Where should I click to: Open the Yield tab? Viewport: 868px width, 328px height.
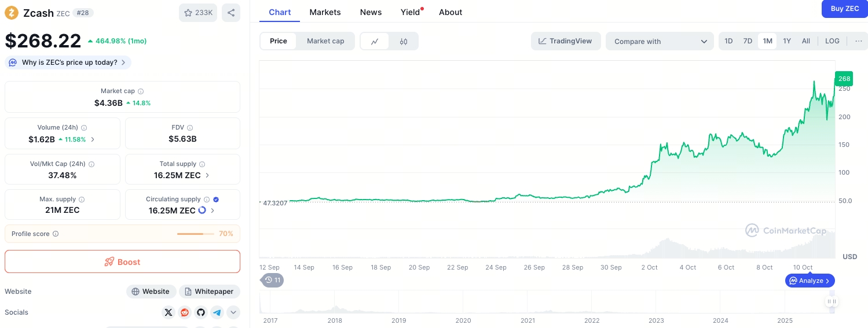[x=410, y=12]
